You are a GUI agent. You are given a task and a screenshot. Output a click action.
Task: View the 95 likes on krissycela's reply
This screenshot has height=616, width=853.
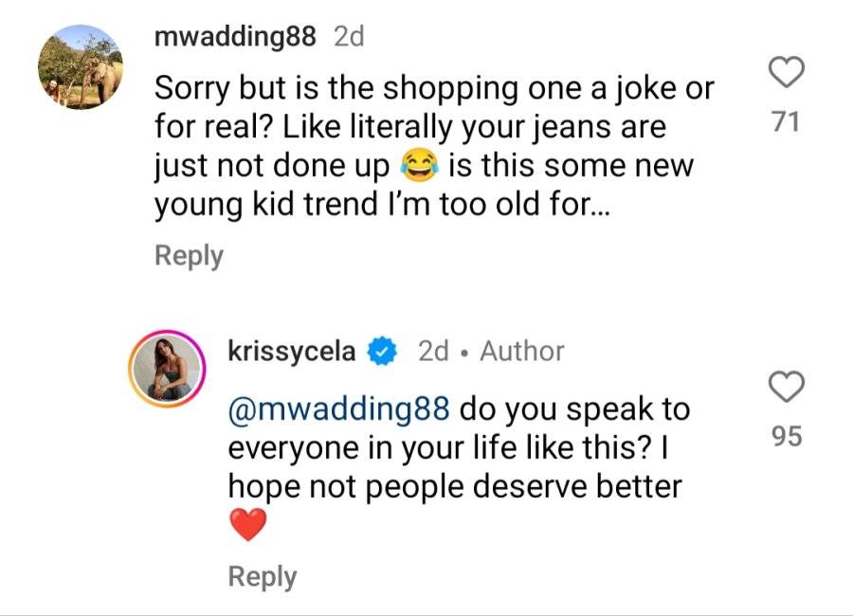787,436
